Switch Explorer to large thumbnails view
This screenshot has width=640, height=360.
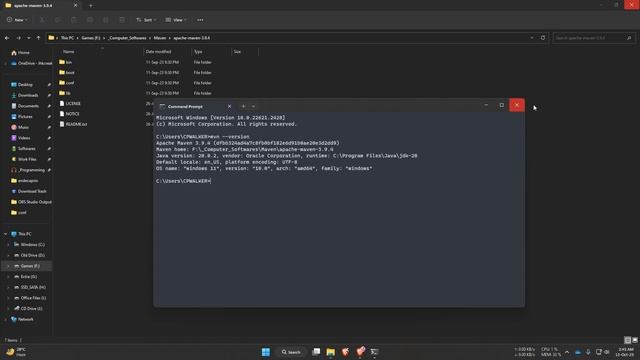635,340
